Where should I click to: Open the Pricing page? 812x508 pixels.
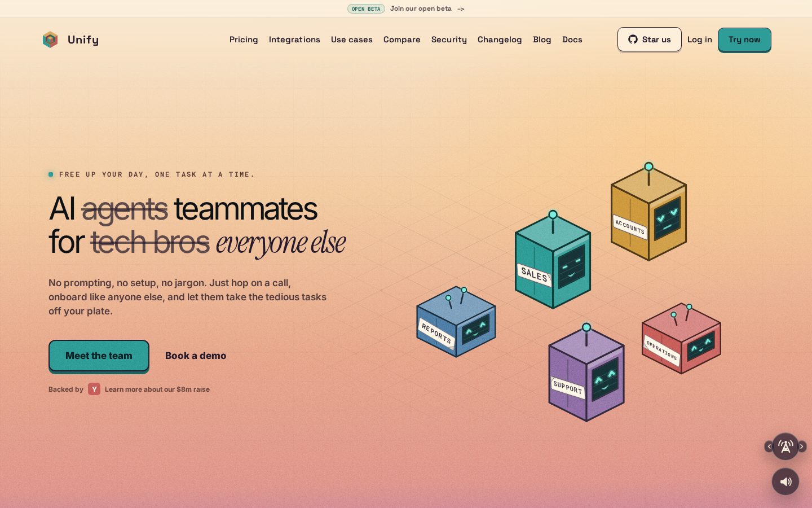pos(244,40)
